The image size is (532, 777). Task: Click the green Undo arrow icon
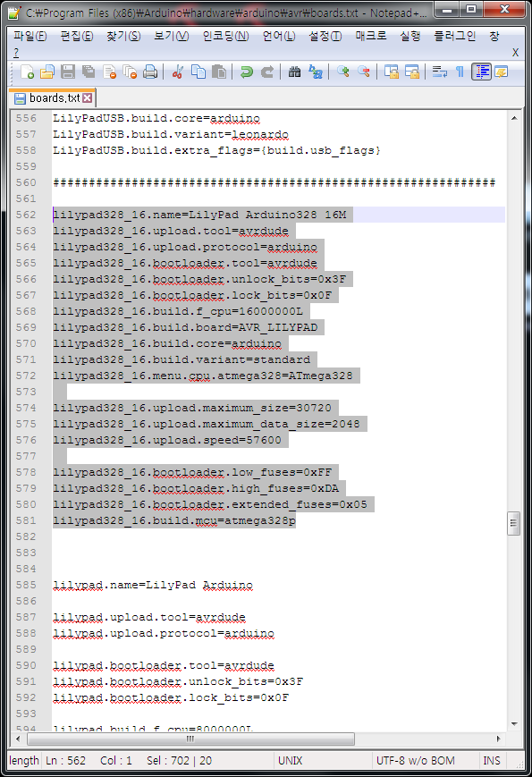point(246,72)
